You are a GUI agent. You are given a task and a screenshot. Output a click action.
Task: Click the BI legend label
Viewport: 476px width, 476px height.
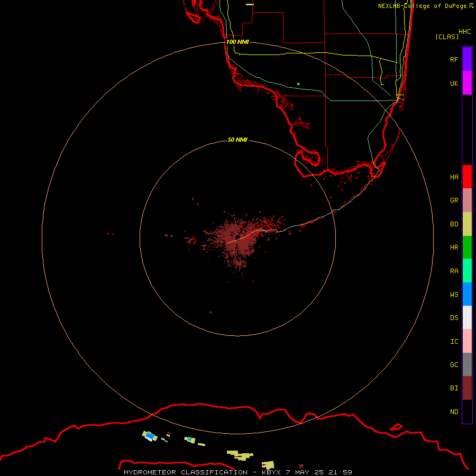pyautogui.click(x=454, y=388)
